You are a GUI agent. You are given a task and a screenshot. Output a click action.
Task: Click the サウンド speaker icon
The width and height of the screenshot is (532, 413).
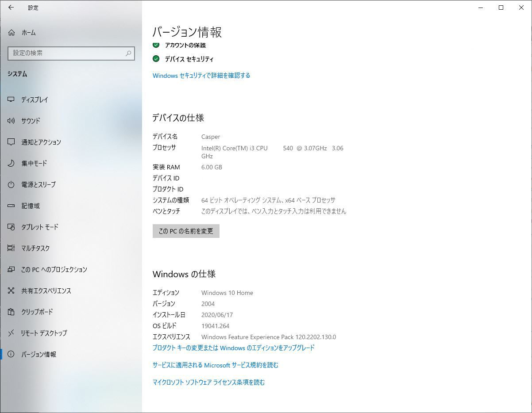tap(12, 121)
